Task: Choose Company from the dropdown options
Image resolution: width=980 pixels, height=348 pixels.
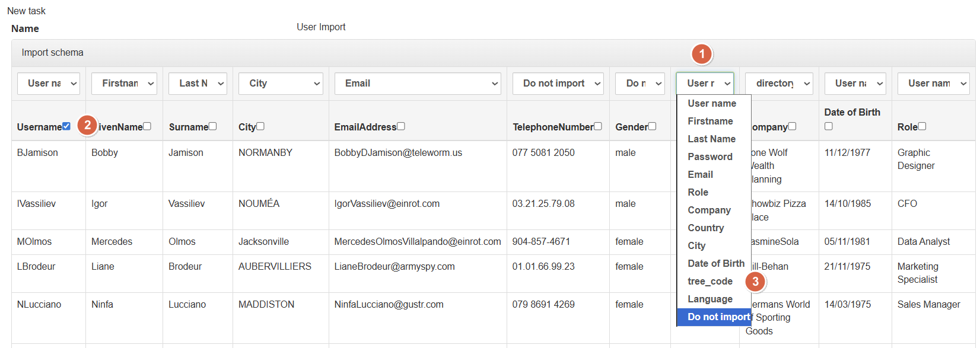Action: coord(709,210)
